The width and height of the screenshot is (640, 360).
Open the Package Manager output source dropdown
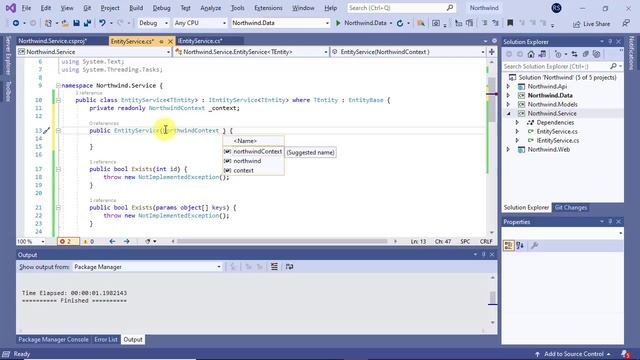coord(147,267)
